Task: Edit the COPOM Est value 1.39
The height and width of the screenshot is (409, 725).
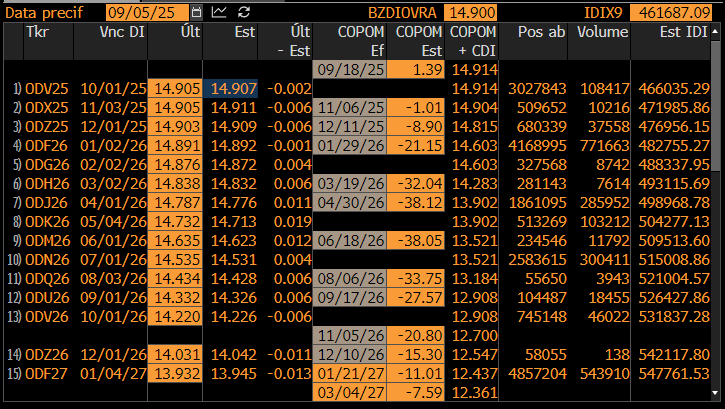Action: [416, 70]
